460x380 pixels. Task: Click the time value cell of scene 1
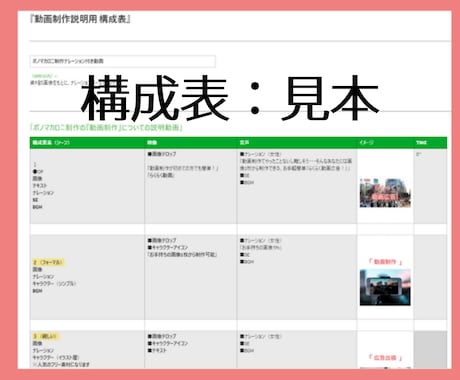coord(430,186)
